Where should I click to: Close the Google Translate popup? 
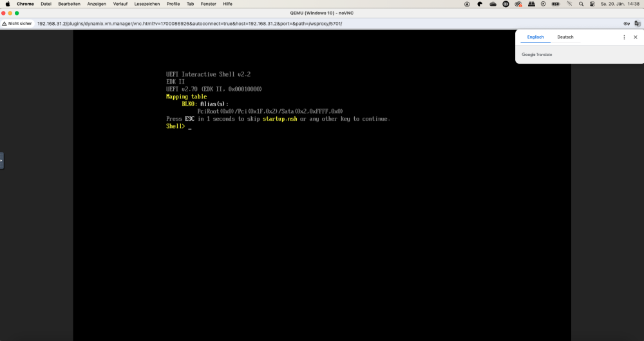coord(636,37)
